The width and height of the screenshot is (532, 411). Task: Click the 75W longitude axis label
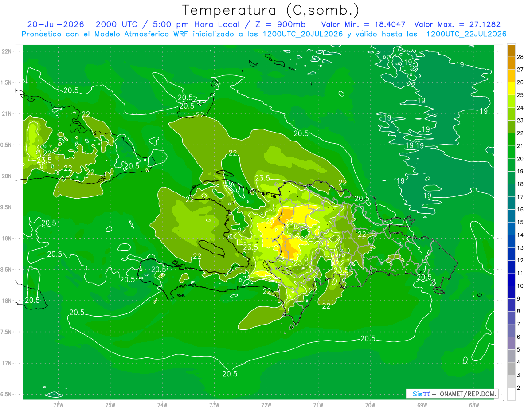click(x=110, y=405)
